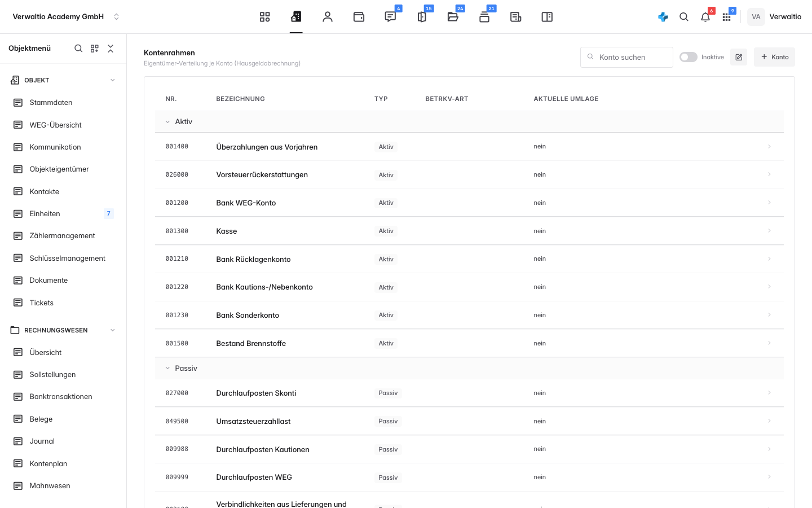Collapse the RECHNUNGSWESEN sidebar section
812x508 pixels.
[112, 330]
